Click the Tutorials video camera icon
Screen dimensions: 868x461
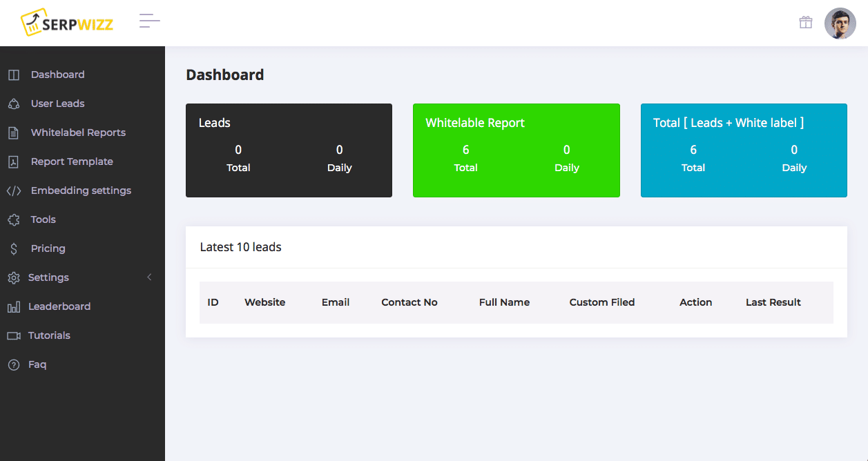pyautogui.click(x=14, y=335)
